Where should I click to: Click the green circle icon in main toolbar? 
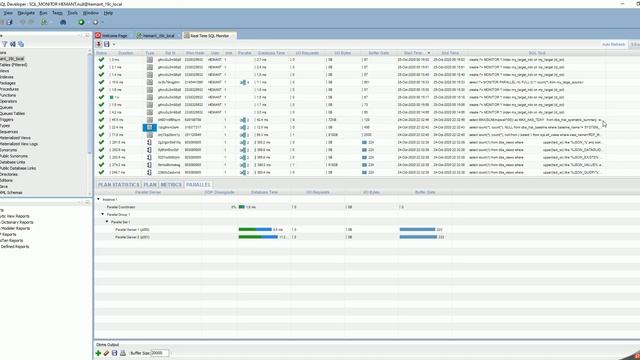pos(82,22)
